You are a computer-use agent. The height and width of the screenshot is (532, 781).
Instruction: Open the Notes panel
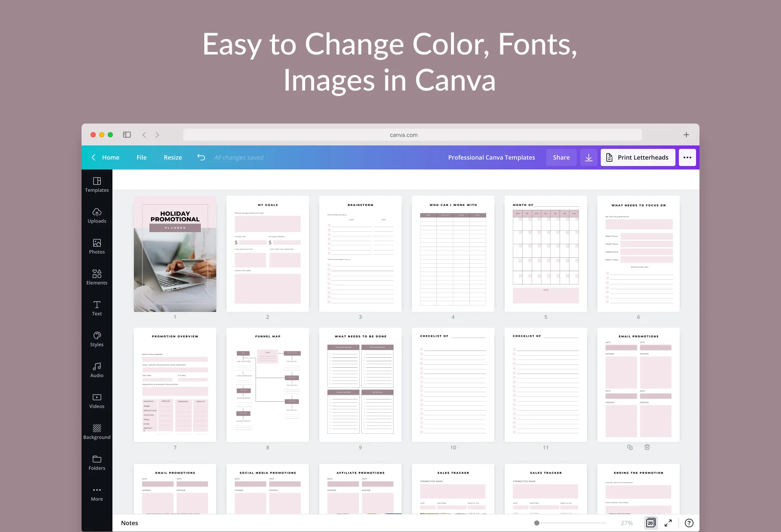pyautogui.click(x=130, y=523)
